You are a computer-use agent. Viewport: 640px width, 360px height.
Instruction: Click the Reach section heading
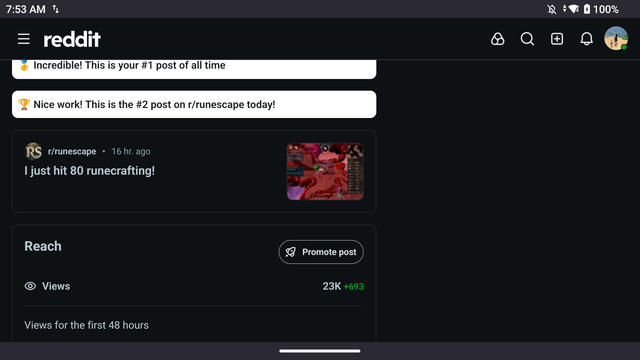[x=43, y=246]
